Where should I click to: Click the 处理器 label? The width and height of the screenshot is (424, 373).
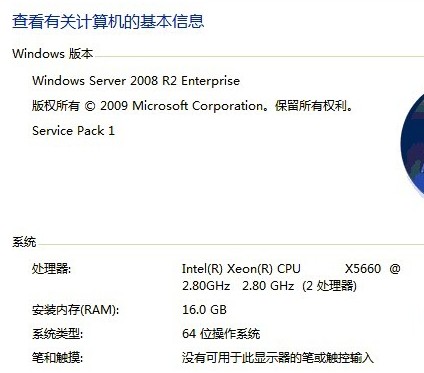[x=51, y=268]
